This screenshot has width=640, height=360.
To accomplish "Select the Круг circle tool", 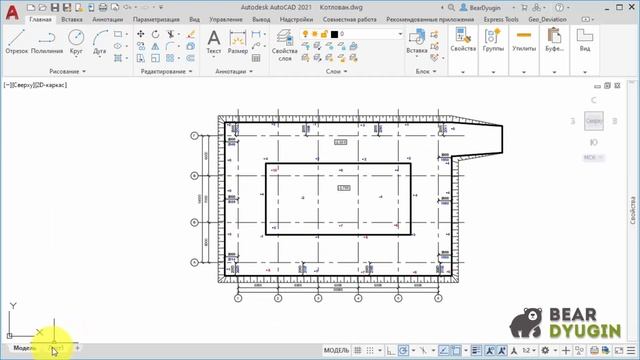I will pos(76,42).
